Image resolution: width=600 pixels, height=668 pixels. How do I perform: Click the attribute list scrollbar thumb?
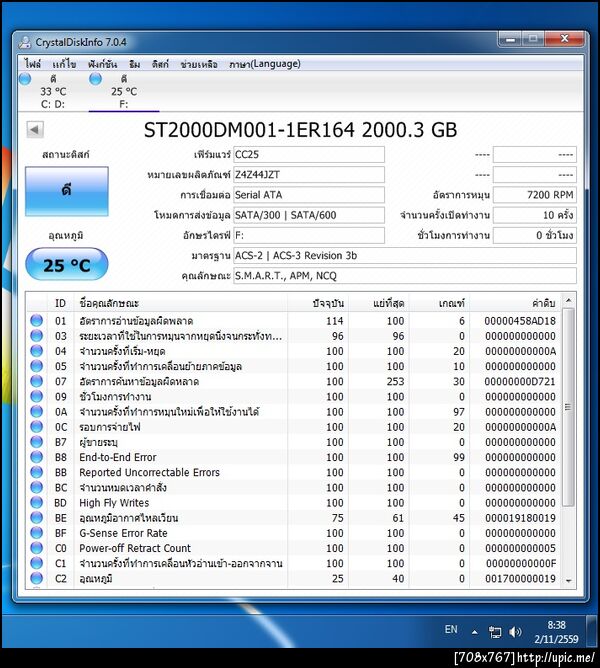(x=568, y=407)
